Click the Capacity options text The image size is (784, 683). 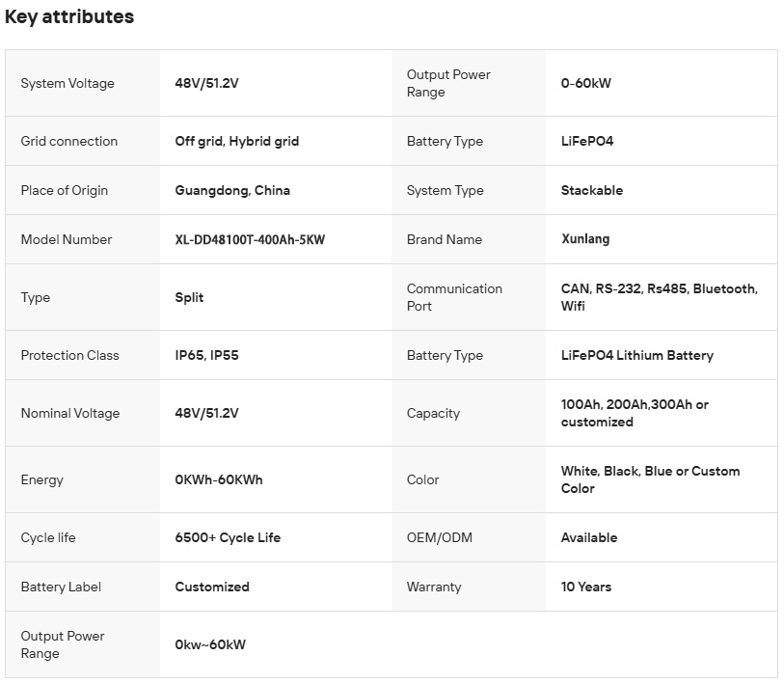[635, 413]
